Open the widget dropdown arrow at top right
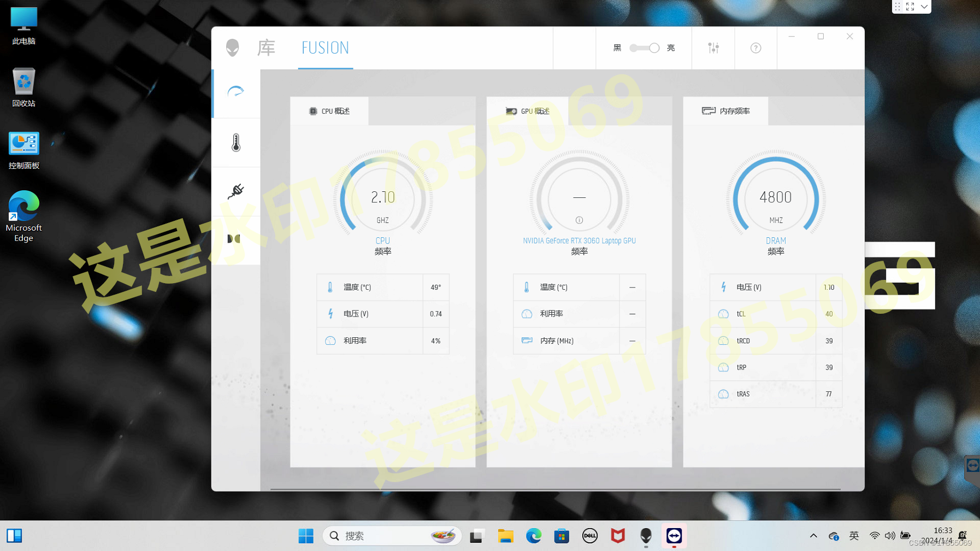 [x=924, y=7]
